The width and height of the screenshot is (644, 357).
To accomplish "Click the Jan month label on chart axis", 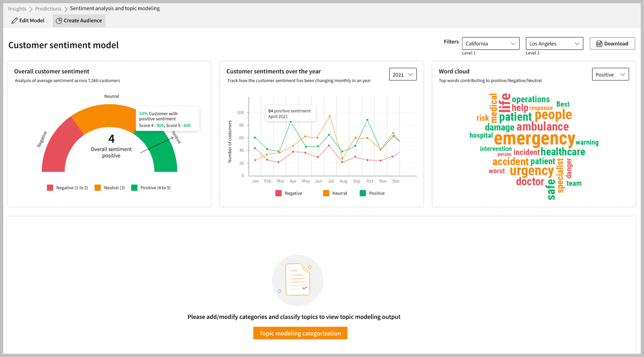I will coord(255,181).
